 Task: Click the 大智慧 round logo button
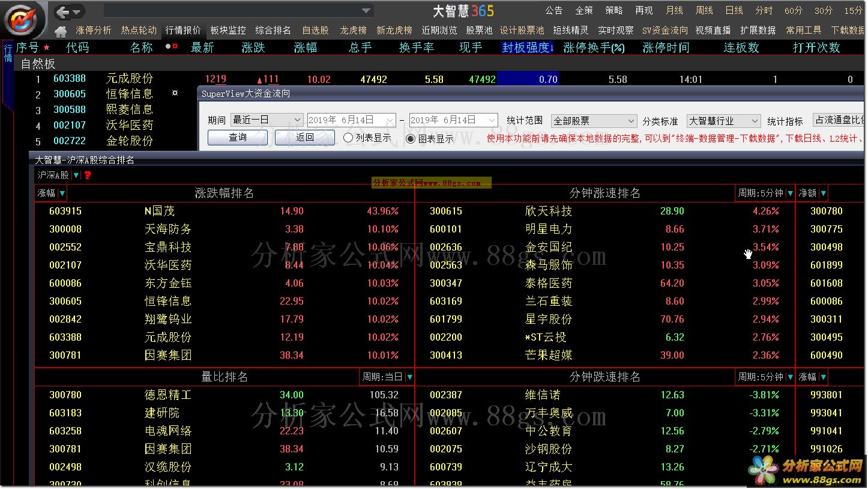23,20
